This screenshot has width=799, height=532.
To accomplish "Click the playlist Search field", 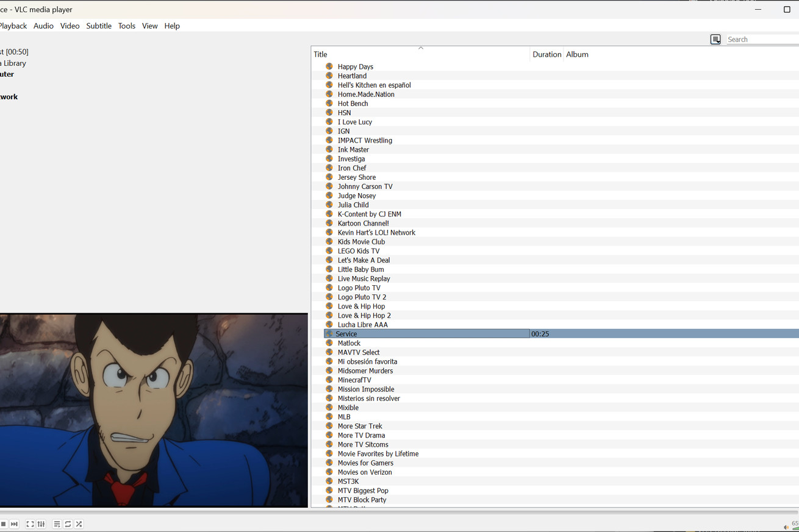I will pyautogui.click(x=762, y=40).
